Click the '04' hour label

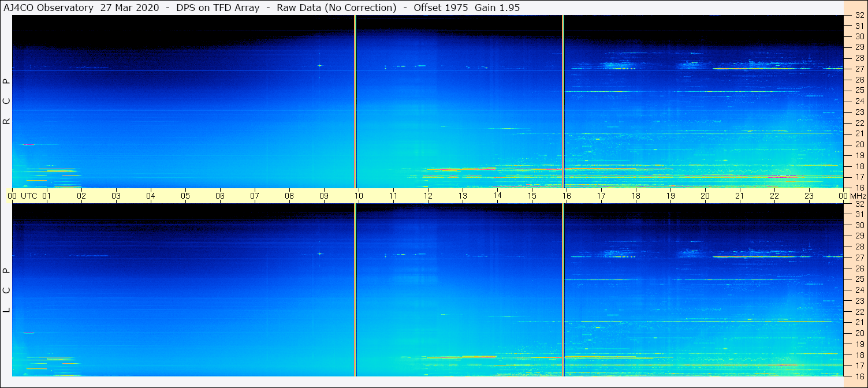pyautogui.click(x=151, y=196)
